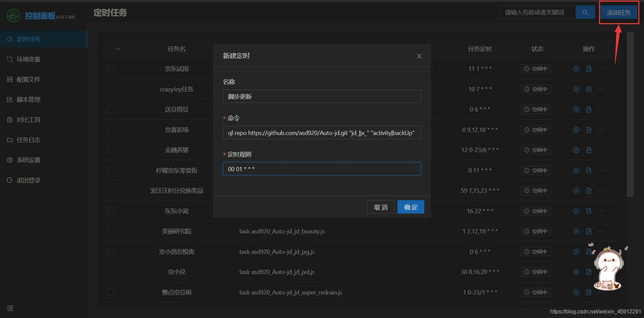Open log file icon for crazyJoy任务

(589, 89)
